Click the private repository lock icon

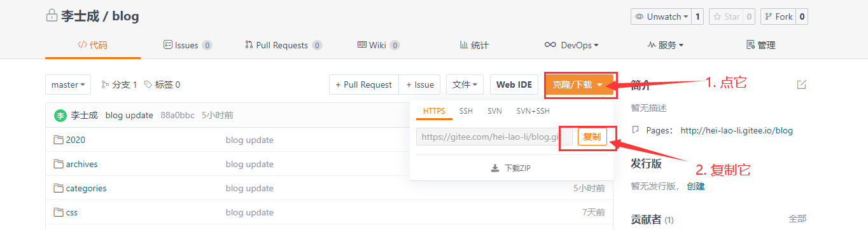point(52,17)
